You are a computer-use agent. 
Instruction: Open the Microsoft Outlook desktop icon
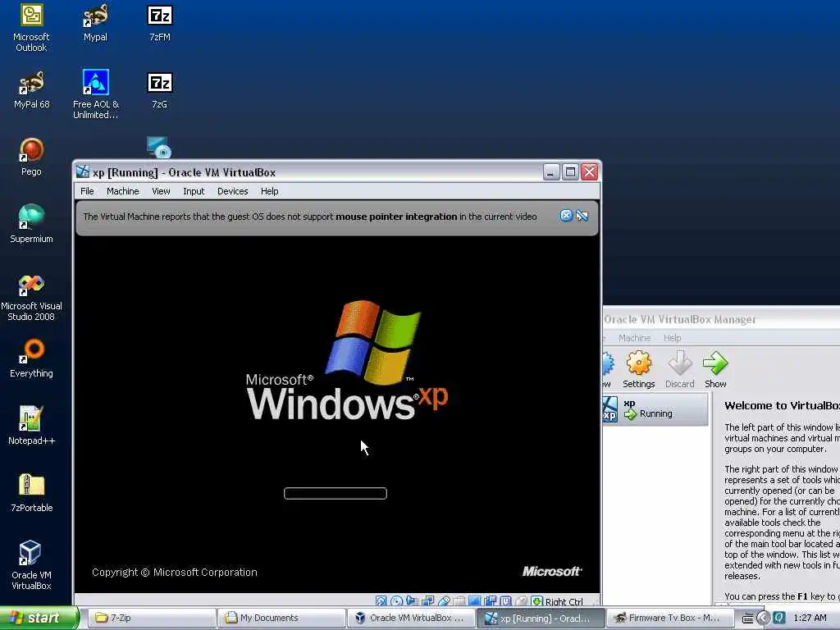(31, 28)
